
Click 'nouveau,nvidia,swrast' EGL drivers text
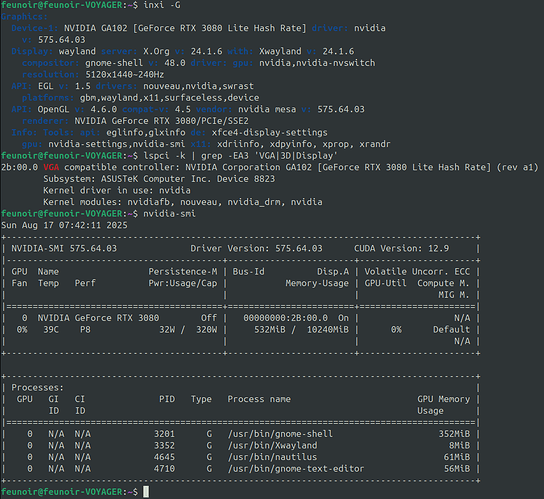click(x=198, y=86)
